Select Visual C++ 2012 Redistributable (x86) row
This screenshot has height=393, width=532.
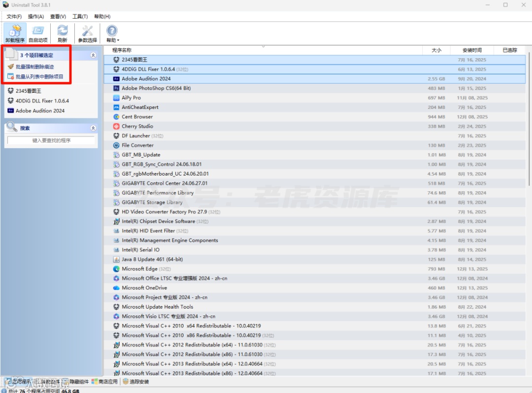tap(314, 355)
